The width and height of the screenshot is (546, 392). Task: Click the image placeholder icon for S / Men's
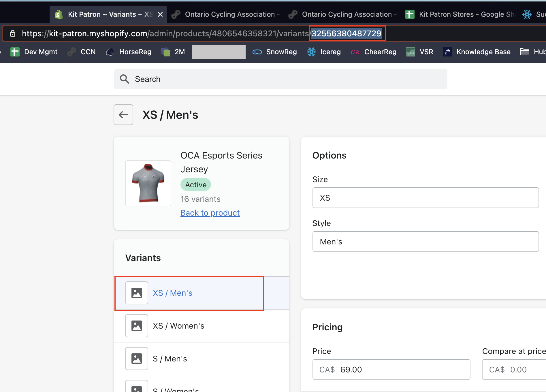pyautogui.click(x=137, y=359)
